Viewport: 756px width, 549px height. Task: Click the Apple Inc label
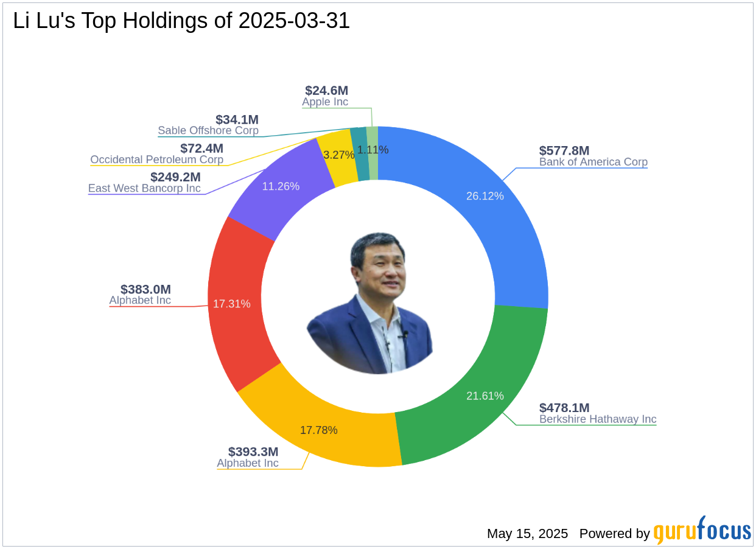click(x=325, y=102)
